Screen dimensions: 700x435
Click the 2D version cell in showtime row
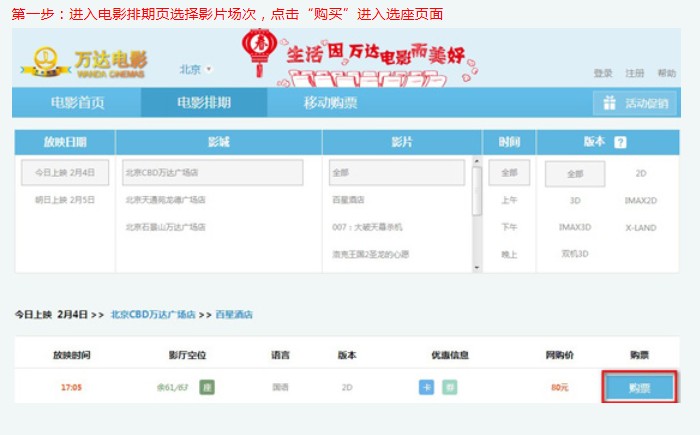pos(347,387)
